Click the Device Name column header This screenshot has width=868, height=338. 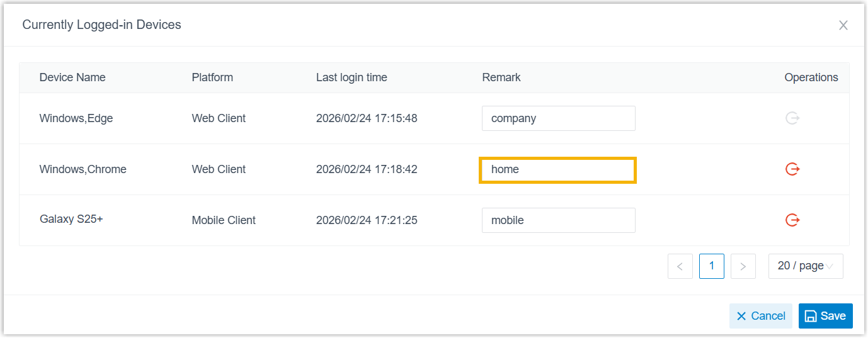[x=72, y=77]
